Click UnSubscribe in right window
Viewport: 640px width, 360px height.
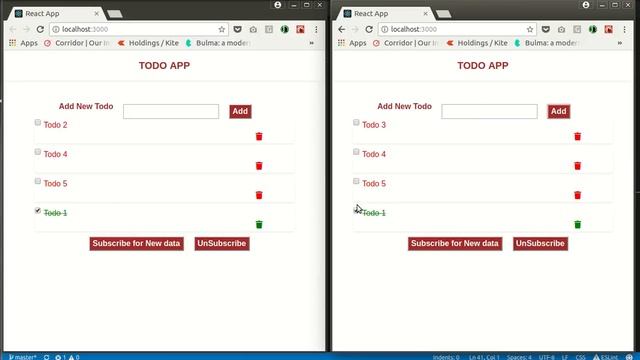[x=540, y=244]
